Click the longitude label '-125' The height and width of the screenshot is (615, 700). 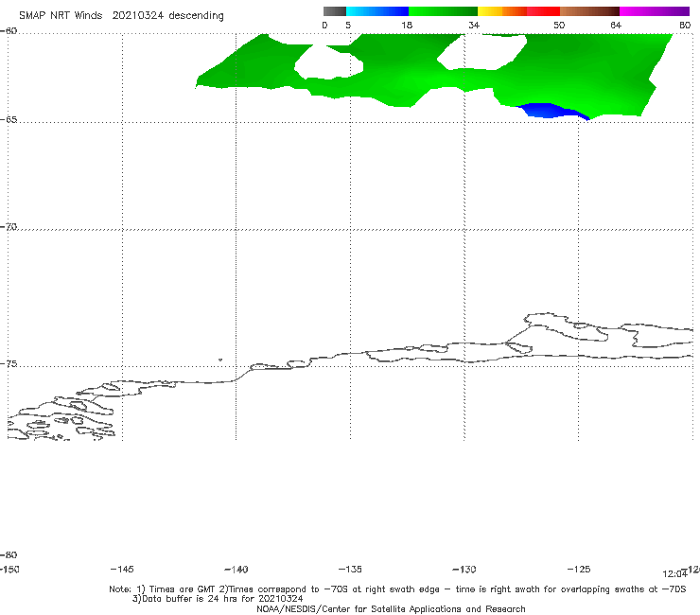point(579,569)
